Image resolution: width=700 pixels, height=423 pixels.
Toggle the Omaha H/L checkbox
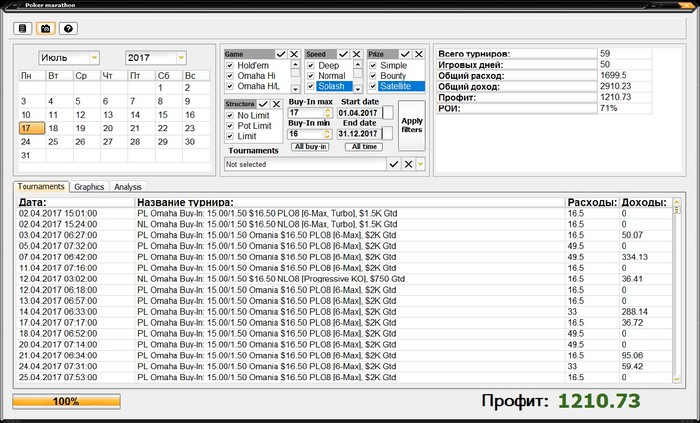tap(230, 86)
